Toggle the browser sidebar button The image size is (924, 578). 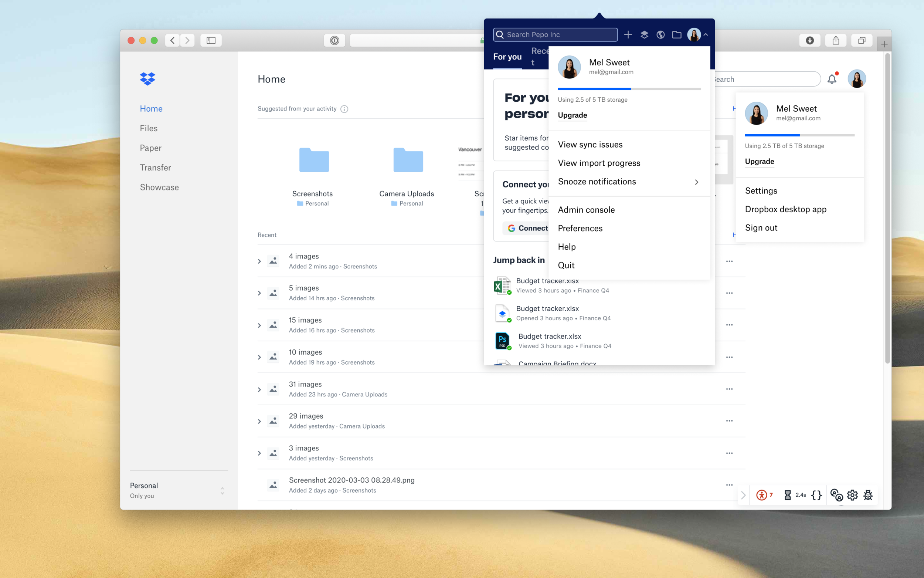pyautogui.click(x=211, y=41)
